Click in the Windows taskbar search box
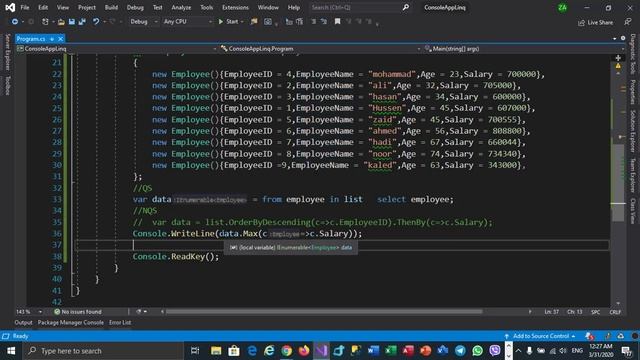The width and height of the screenshot is (640, 360). pyautogui.click(x=103, y=351)
